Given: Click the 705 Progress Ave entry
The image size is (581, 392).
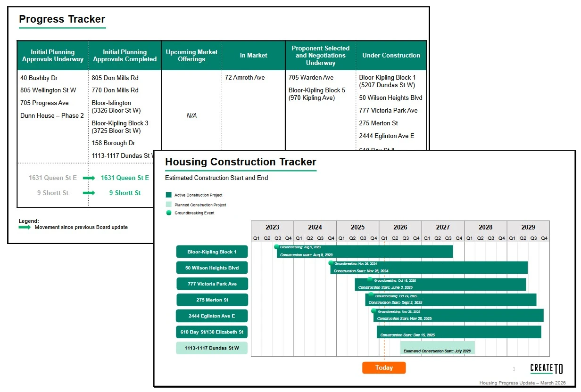Looking at the screenshot, I should (x=44, y=103).
